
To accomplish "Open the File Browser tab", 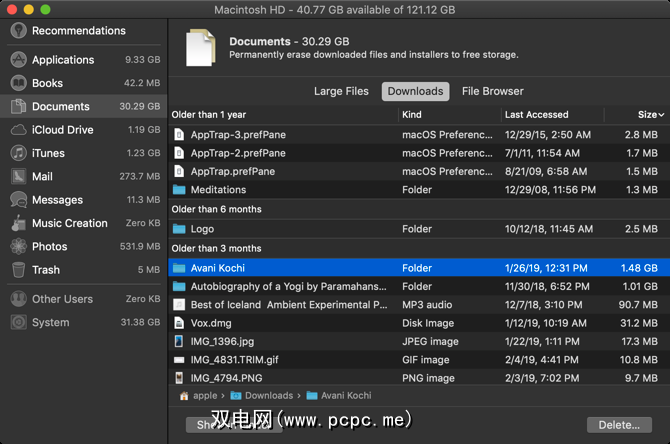I will pyautogui.click(x=492, y=92).
